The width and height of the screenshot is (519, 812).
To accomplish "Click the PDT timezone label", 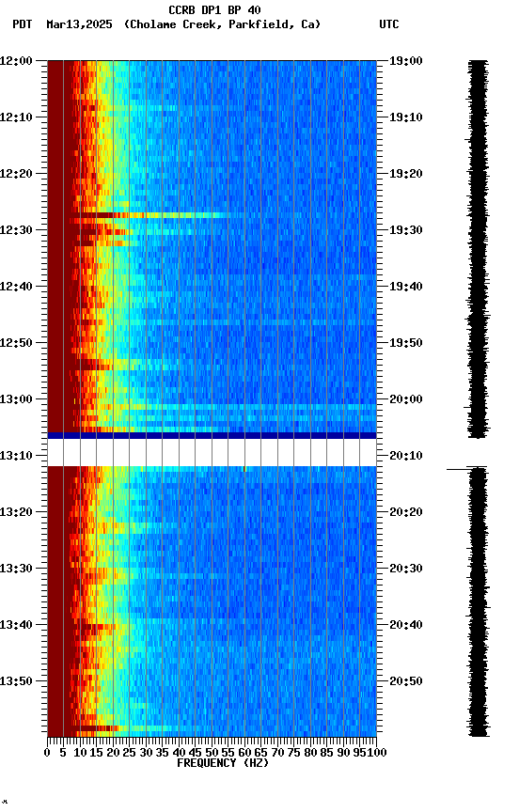I will pos(23,24).
